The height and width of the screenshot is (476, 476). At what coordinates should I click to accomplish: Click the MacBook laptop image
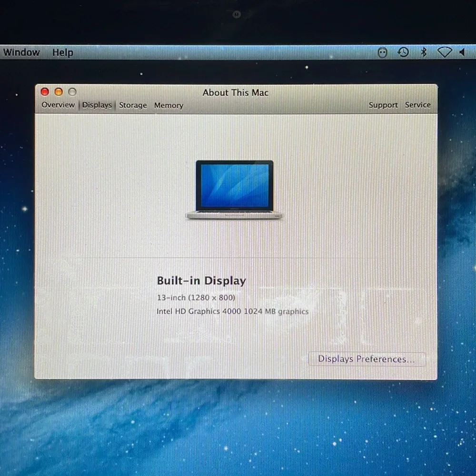[234, 190]
